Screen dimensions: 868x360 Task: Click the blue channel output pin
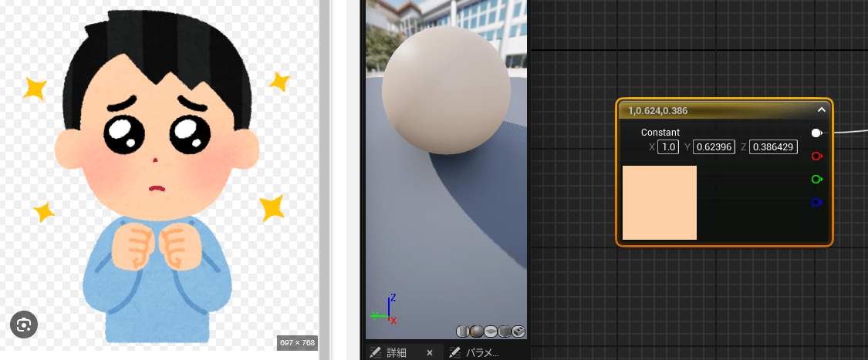(x=816, y=203)
